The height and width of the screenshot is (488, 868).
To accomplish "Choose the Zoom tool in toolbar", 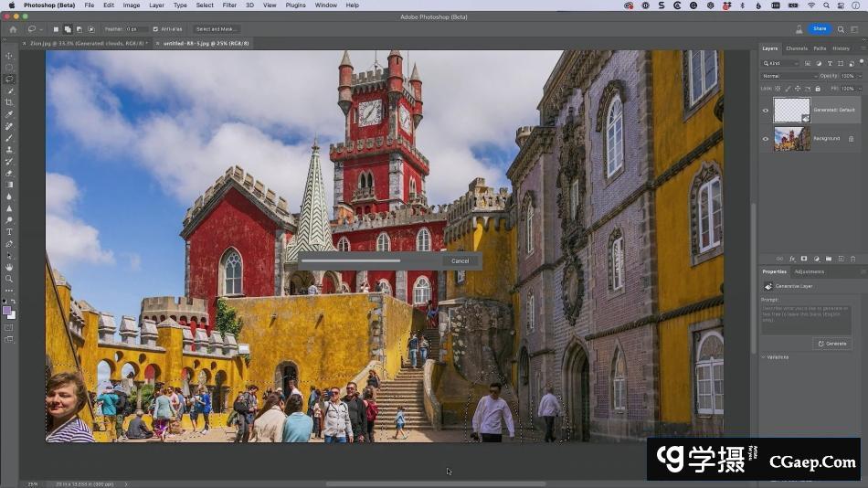I will point(9,279).
